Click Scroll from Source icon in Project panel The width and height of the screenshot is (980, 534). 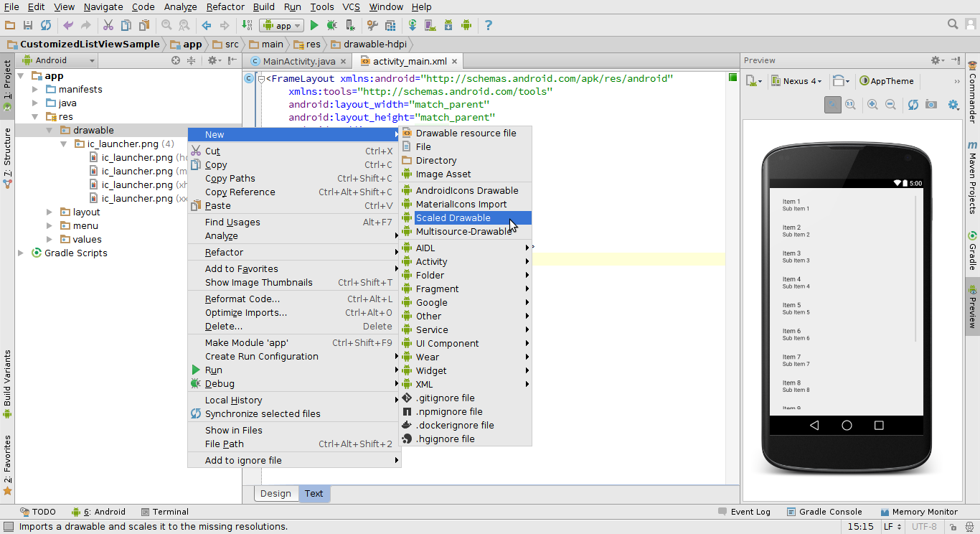click(x=176, y=60)
